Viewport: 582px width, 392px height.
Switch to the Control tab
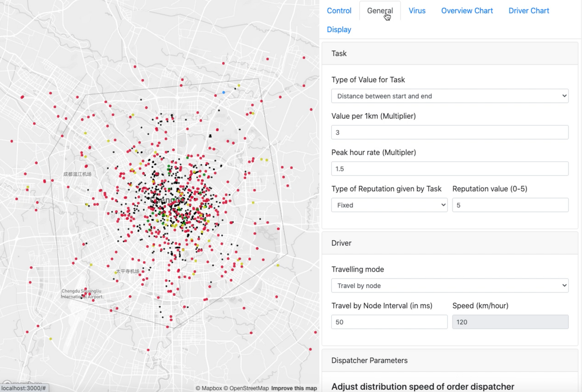(x=339, y=11)
